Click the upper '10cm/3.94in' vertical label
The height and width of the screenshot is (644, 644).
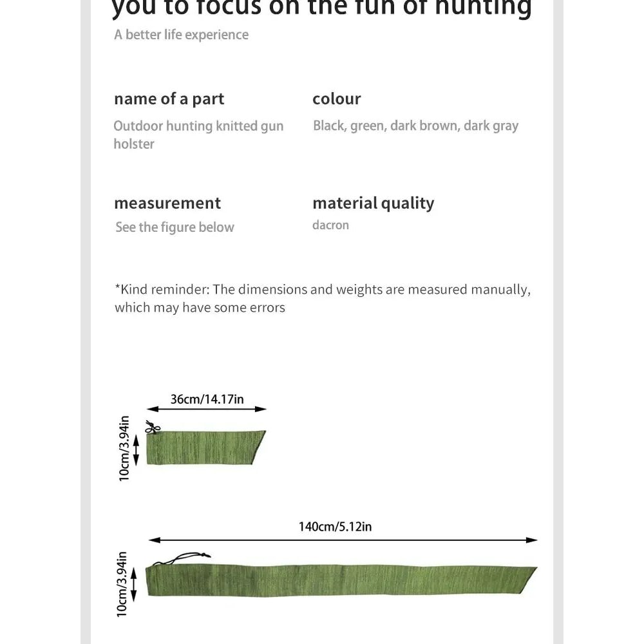coord(124,448)
